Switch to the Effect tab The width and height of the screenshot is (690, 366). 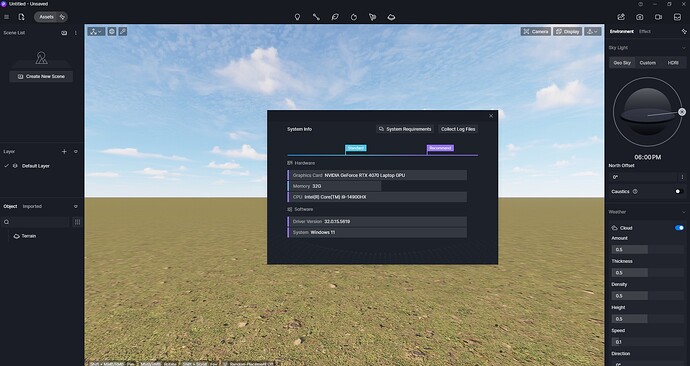(x=645, y=32)
